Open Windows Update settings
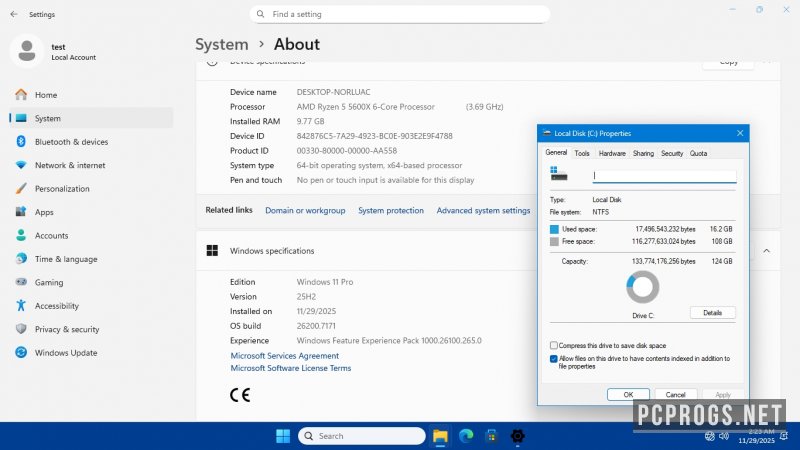The width and height of the screenshot is (800, 450). pyautogui.click(x=91, y=353)
